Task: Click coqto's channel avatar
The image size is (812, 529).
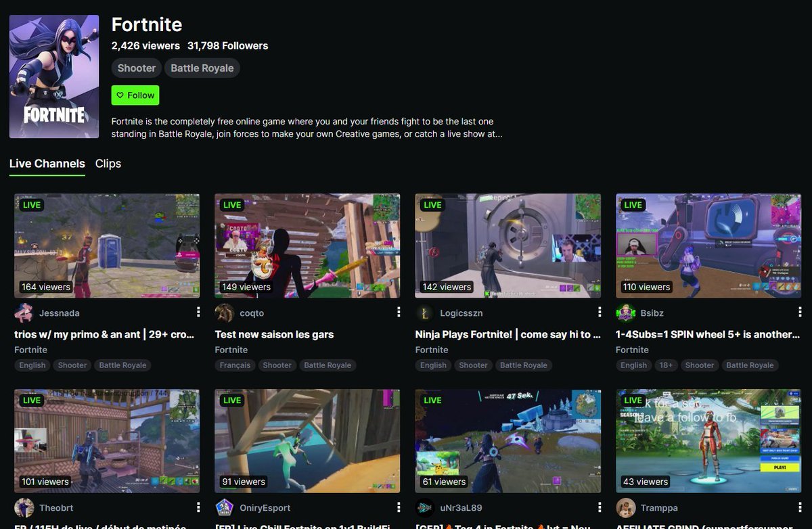Action: [x=225, y=313]
